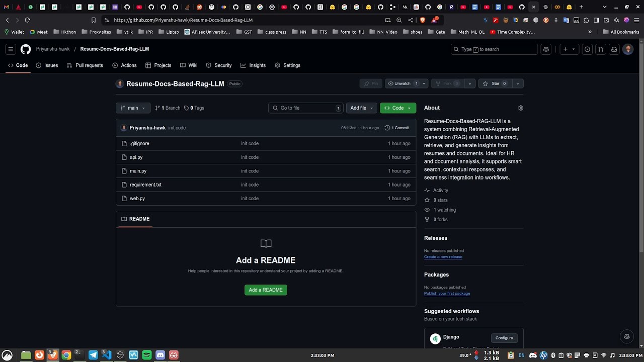The width and height of the screenshot is (644, 362).
Task: Click the About section gear icon
Action: tap(521, 108)
